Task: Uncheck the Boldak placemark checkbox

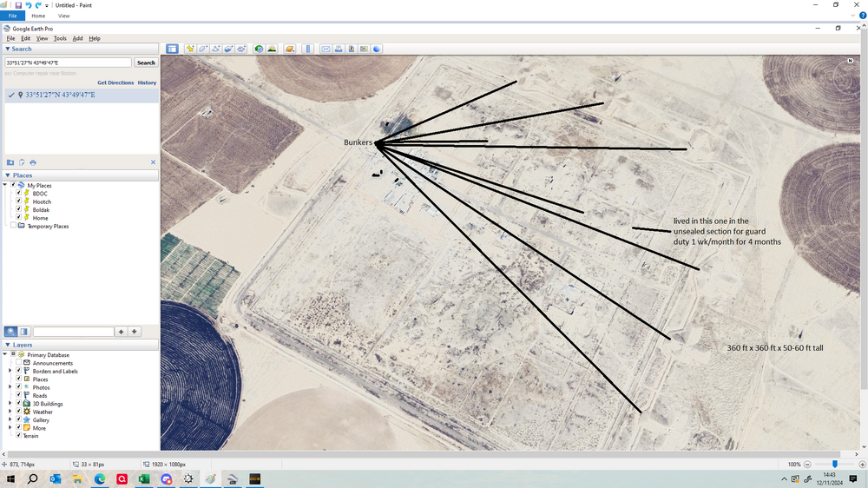Action: pyautogui.click(x=19, y=209)
